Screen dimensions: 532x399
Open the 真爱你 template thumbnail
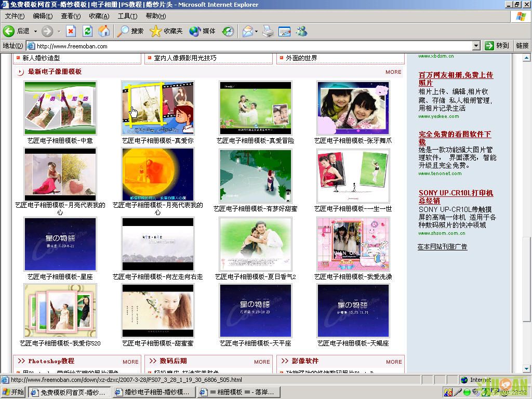pyautogui.click(x=158, y=108)
